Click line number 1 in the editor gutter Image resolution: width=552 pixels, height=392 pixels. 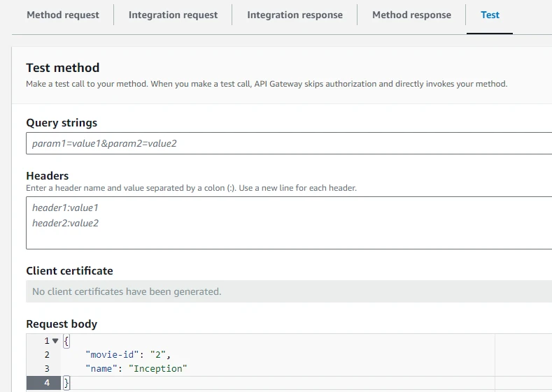click(x=47, y=341)
